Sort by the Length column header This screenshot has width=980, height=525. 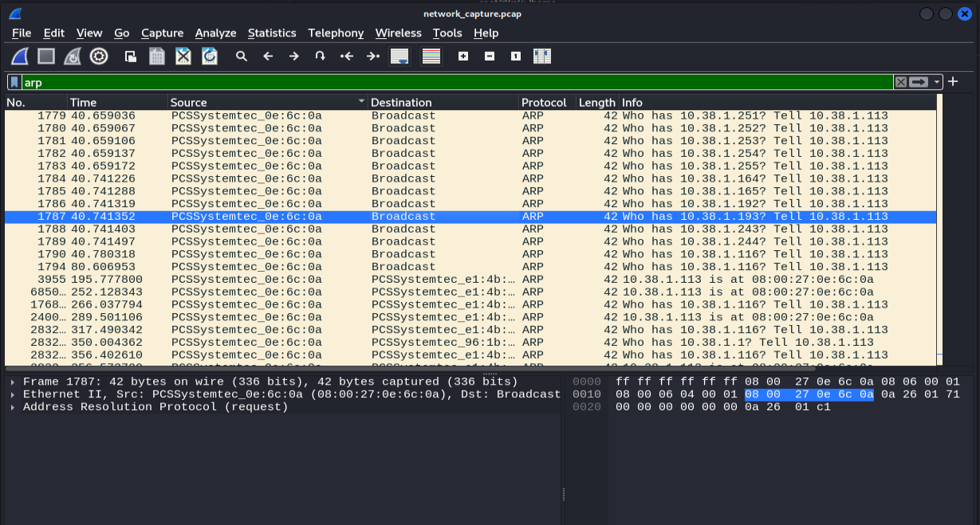597,102
